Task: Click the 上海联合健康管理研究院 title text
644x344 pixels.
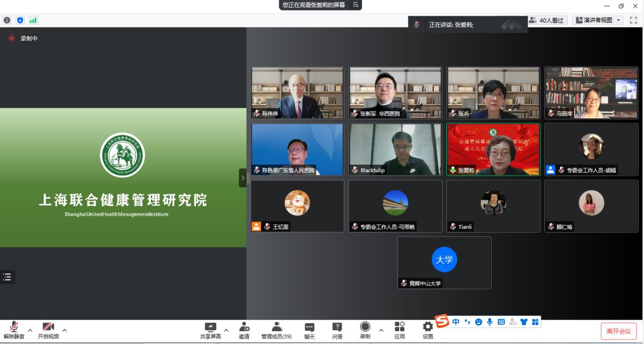Action: click(x=123, y=200)
